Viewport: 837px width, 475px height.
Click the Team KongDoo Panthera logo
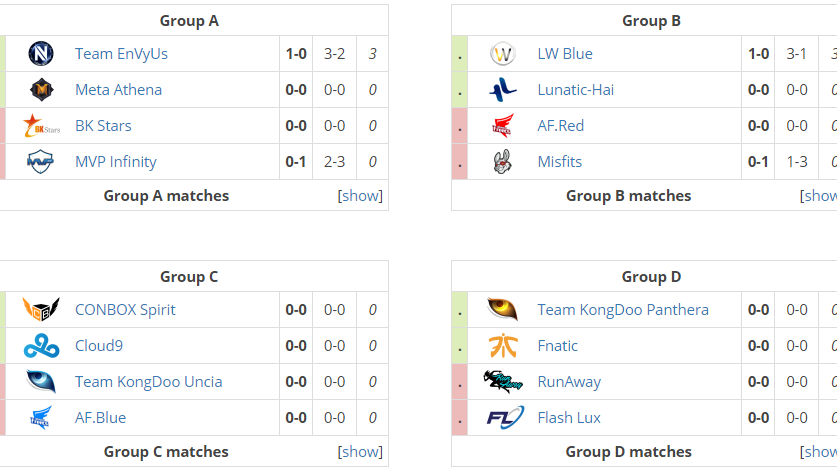[503, 310]
